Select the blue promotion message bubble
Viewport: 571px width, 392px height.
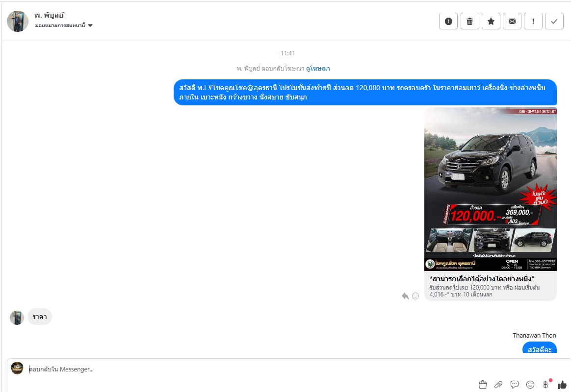[x=365, y=92]
